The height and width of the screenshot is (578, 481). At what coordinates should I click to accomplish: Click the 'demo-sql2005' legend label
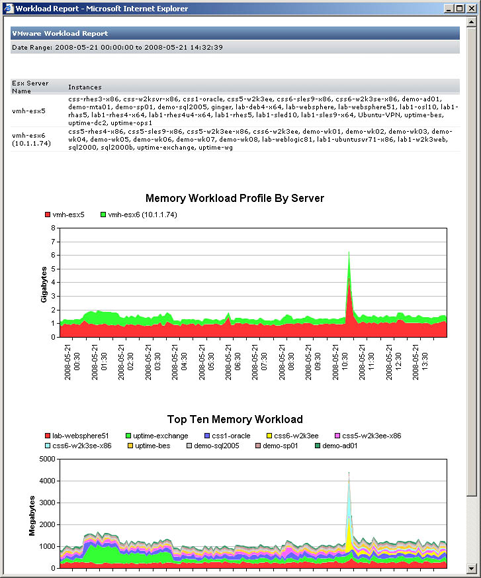click(x=216, y=446)
